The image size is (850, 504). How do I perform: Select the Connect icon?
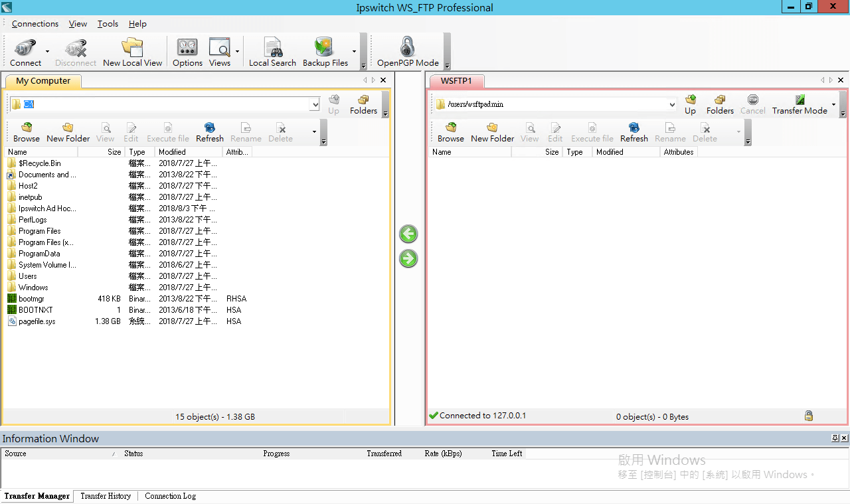click(x=24, y=51)
